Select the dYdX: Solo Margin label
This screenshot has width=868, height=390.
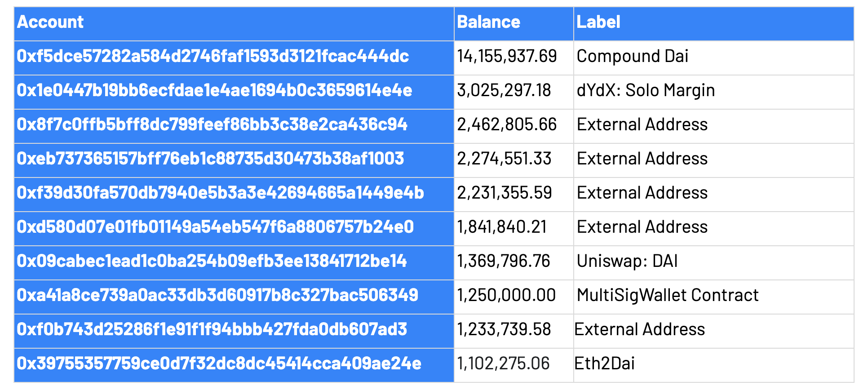point(646,90)
